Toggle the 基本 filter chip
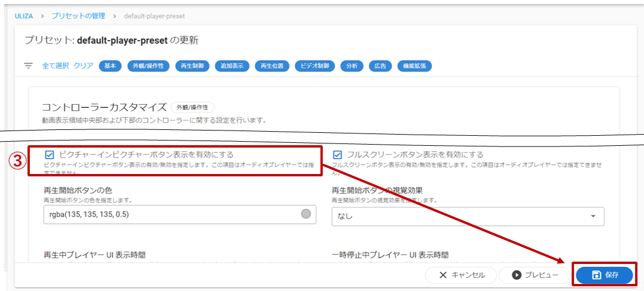 click(110, 66)
